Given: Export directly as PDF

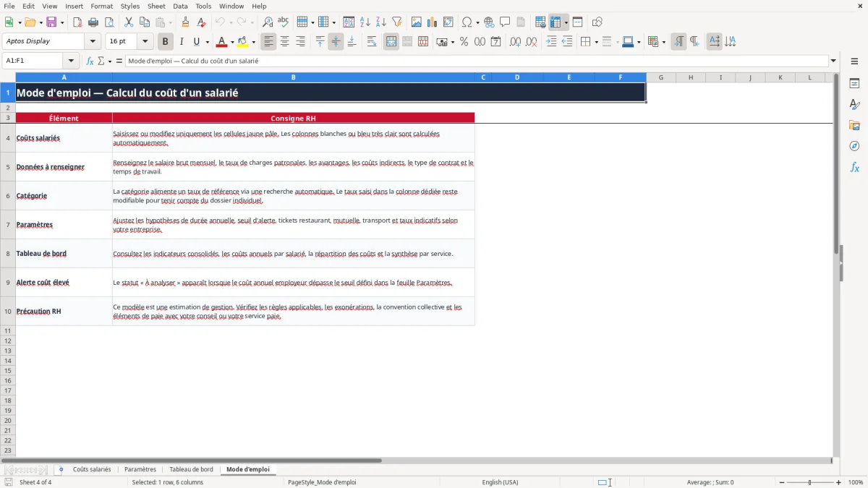Looking at the screenshot, I should tap(77, 22).
